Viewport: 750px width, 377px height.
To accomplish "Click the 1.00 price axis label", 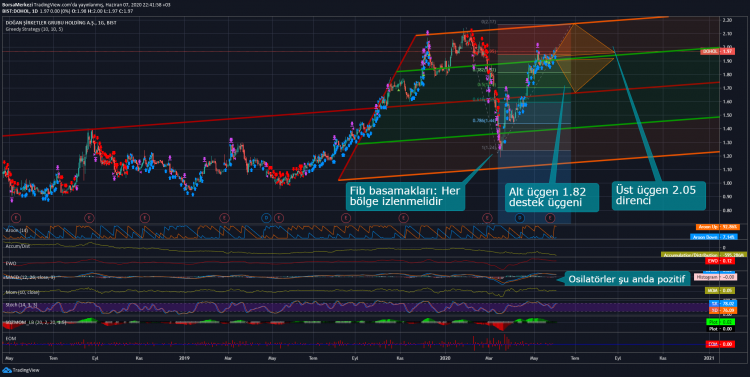I will click(728, 183).
